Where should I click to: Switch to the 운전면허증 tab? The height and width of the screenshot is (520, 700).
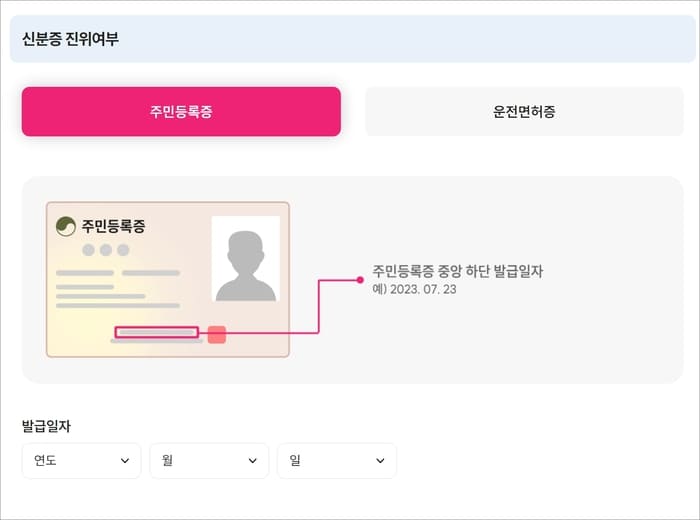tap(524, 112)
